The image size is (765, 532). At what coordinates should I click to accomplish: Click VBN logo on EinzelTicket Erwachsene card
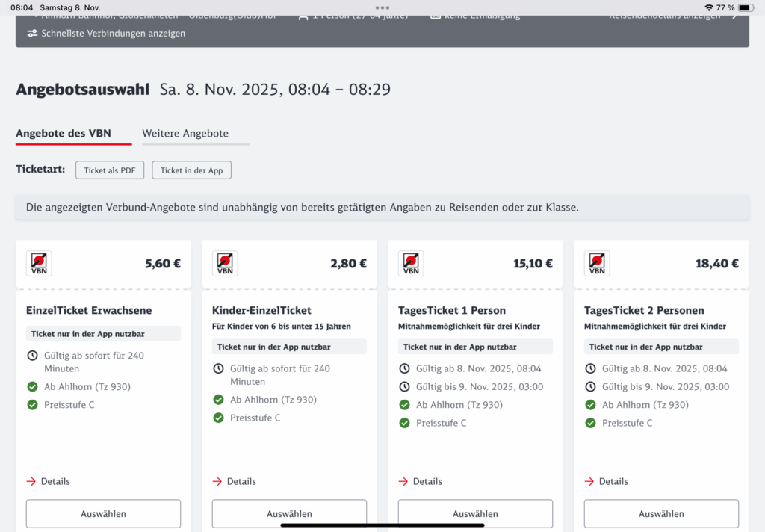coord(39,263)
